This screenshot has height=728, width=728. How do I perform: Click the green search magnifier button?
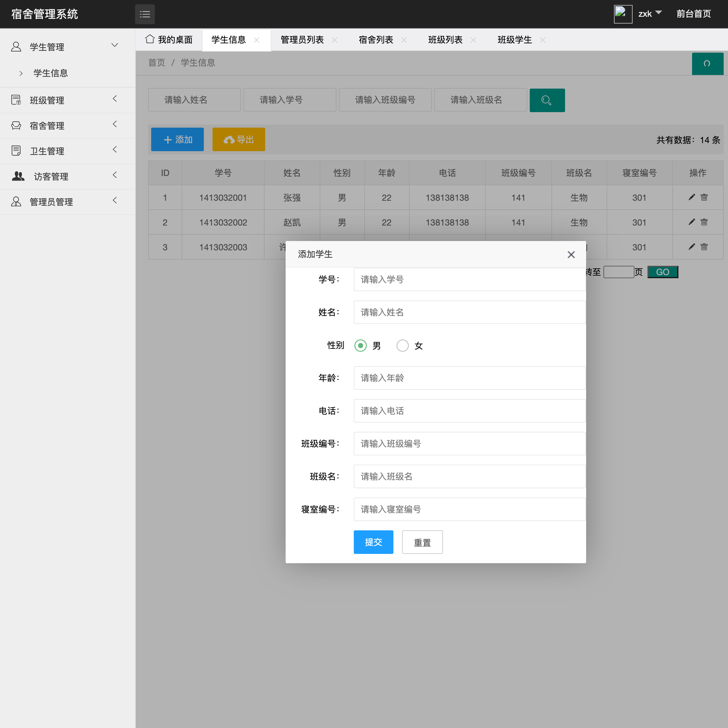(547, 100)
